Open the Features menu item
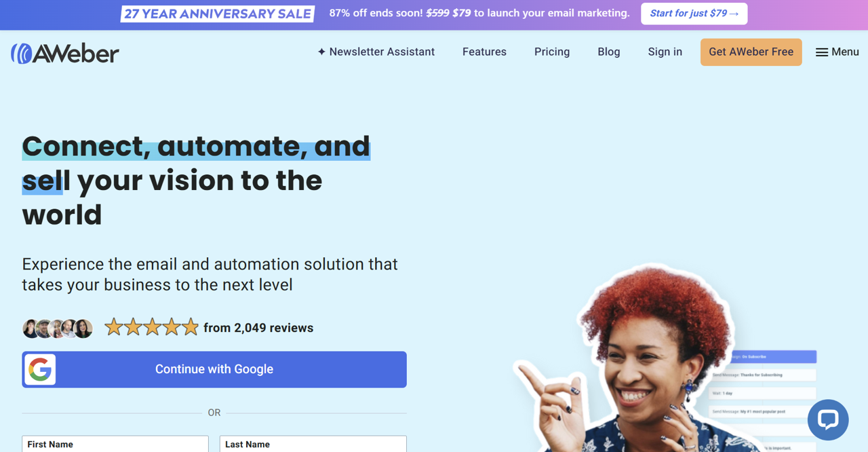 [x=484, y=52]
